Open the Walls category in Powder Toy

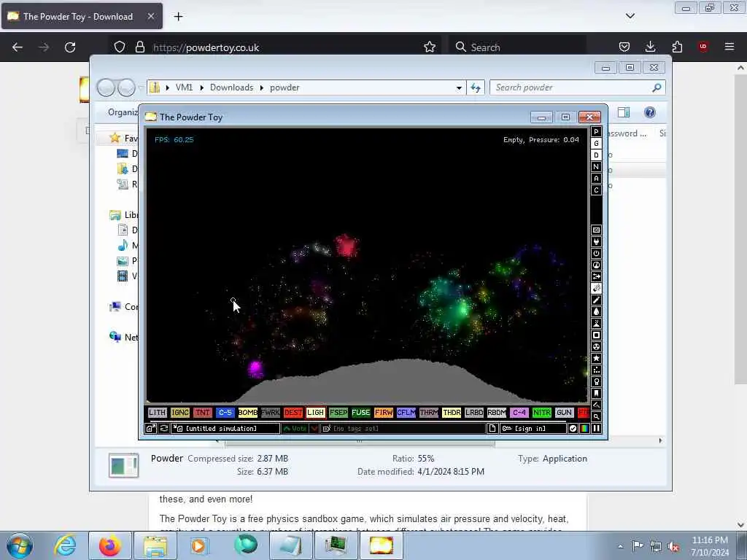(x=596, y=230)
